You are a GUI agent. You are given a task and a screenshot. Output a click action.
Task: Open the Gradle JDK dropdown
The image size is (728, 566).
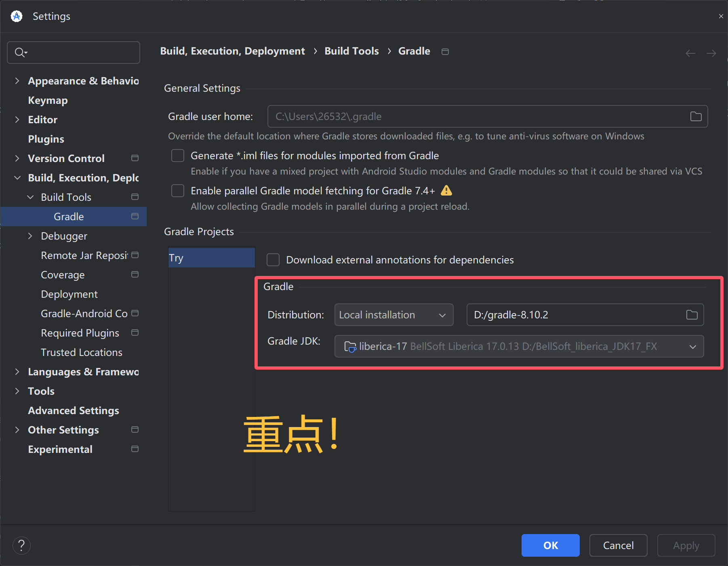click(x=519, y=347)
